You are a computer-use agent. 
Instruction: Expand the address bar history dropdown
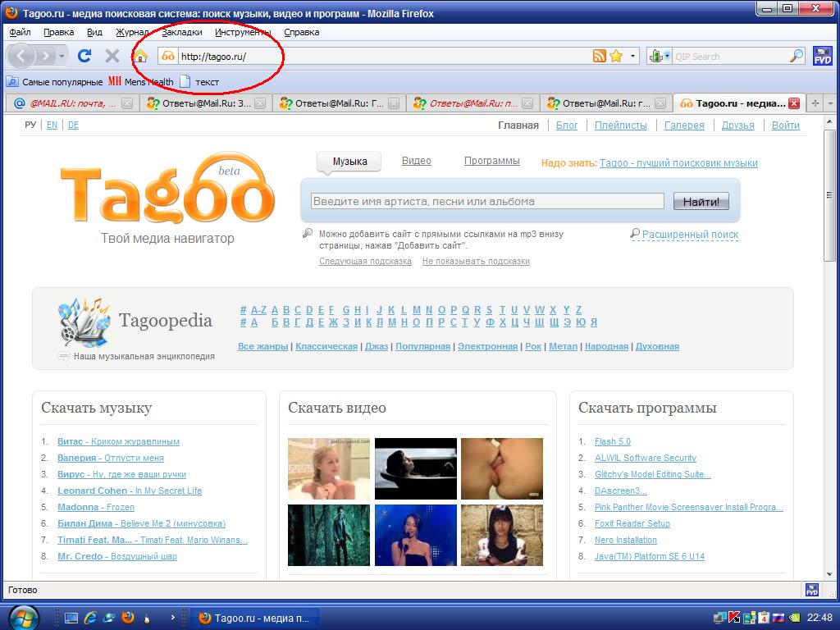632,56
